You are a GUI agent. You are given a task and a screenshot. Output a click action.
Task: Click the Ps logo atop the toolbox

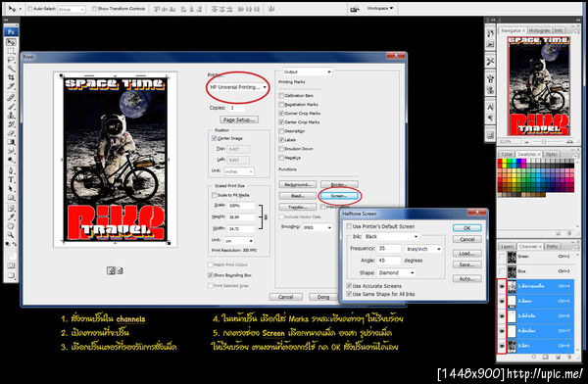coord(11,32)
